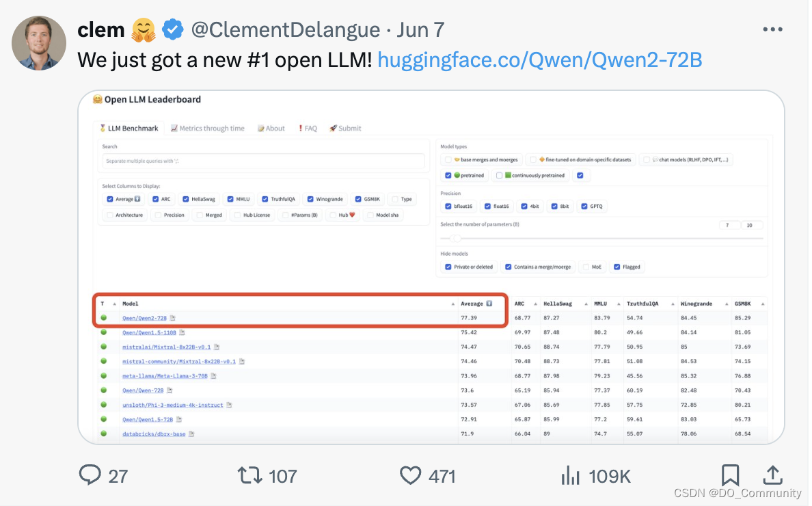This screenshot has width=812, height=506.
Task: Open details icon next to Qwen/Qwen2-72B
Action: click(x=172, y=318)
